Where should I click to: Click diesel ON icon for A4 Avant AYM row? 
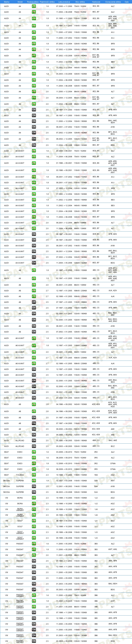34,245
